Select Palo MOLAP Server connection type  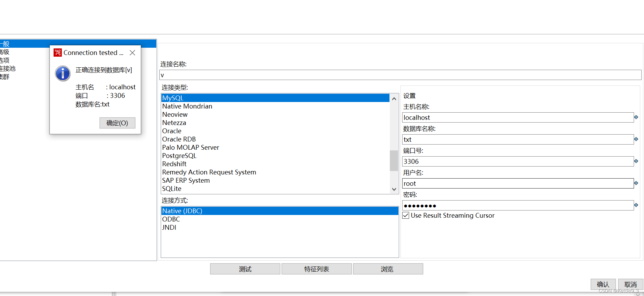(275, 147)
